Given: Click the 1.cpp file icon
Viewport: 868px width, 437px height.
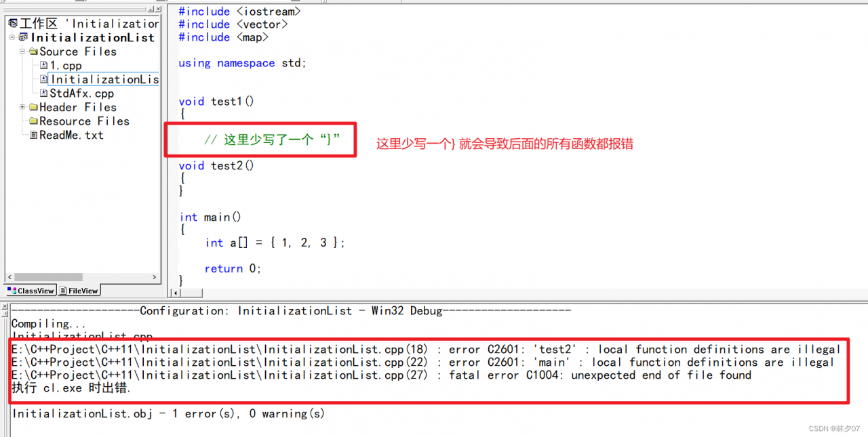Looking at the screenshot, I should coord(43,66).
